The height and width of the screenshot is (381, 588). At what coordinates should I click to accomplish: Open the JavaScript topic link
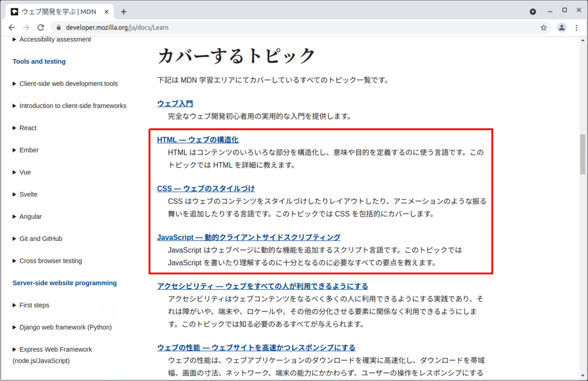pyautogui.click(x=248, y=237)
